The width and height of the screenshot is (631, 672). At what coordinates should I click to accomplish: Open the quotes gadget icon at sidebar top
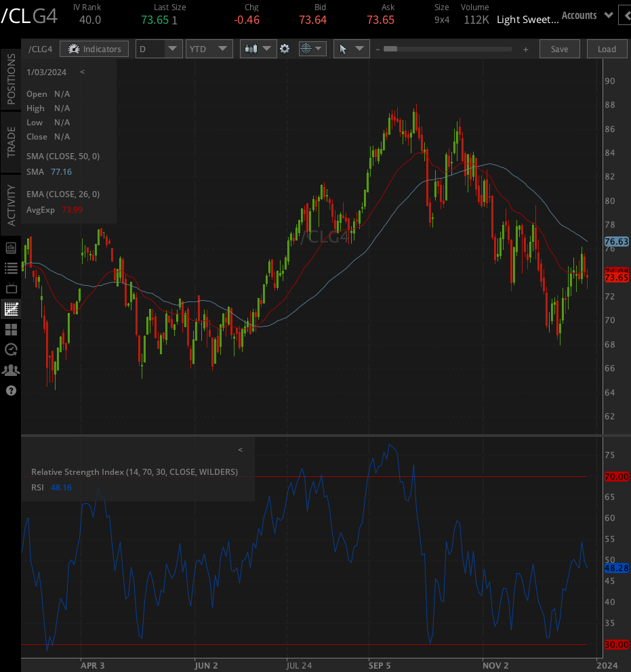[x=10, y=247]
